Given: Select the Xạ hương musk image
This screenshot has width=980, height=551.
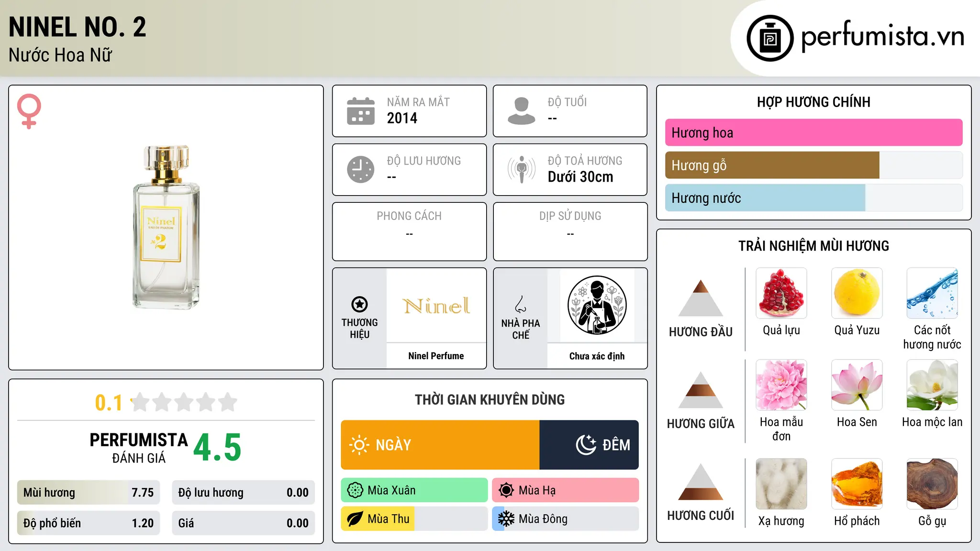Looking at the screenshot, I should [781, 484].
